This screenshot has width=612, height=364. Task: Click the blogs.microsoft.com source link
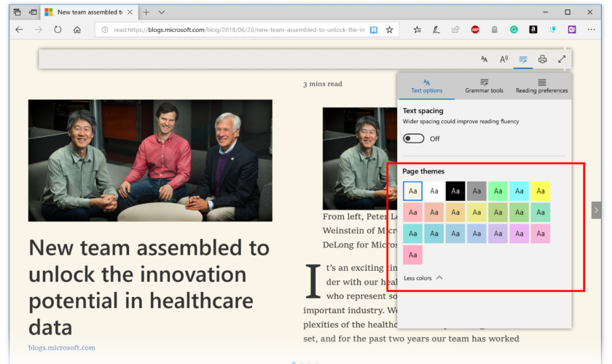[x=62, y=348]
